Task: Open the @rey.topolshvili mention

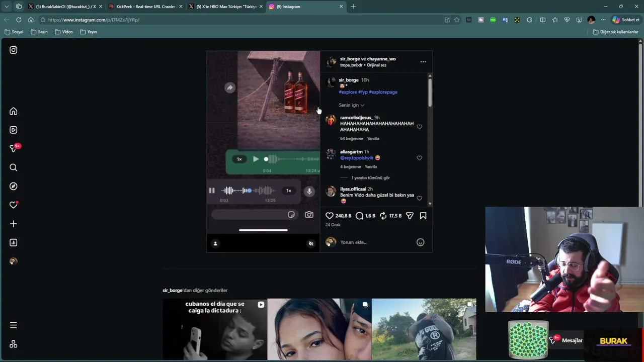Action: tap(356, 158)
